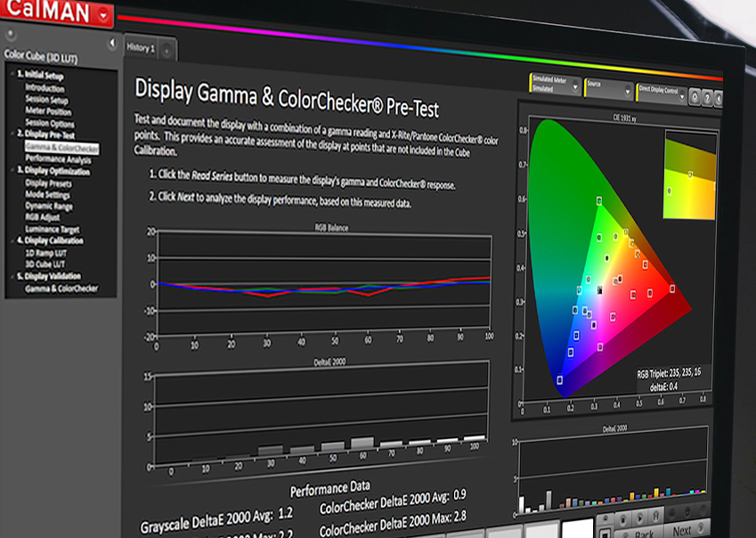The image size is (756, 538).
Task: Collapse the 1. Initial Setup section
Action: pyautogui.click(x=13, y=73)
